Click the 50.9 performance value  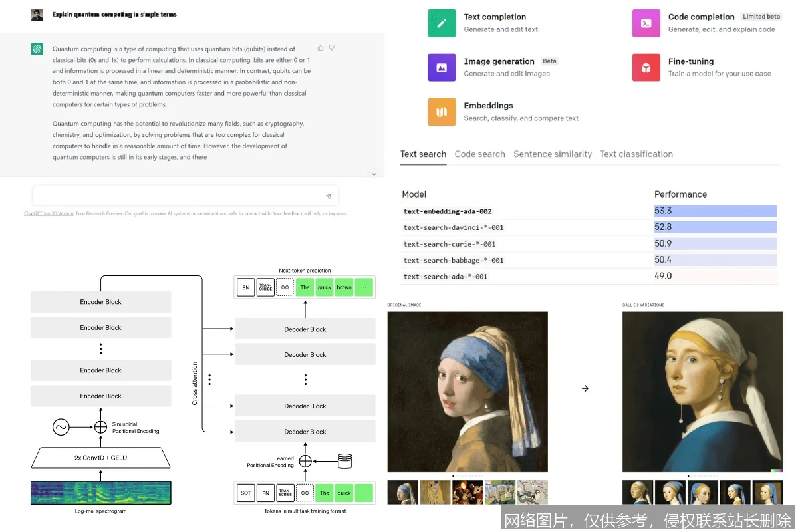tap(663, 244)
